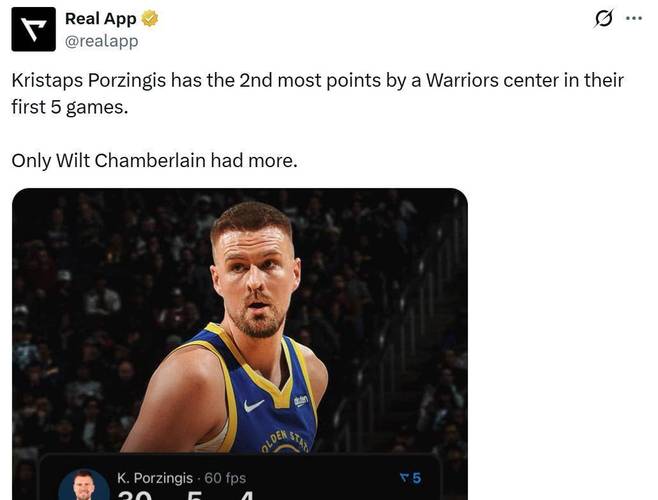Click the Real App display name

pyautogui.click(x=100, y=19)
